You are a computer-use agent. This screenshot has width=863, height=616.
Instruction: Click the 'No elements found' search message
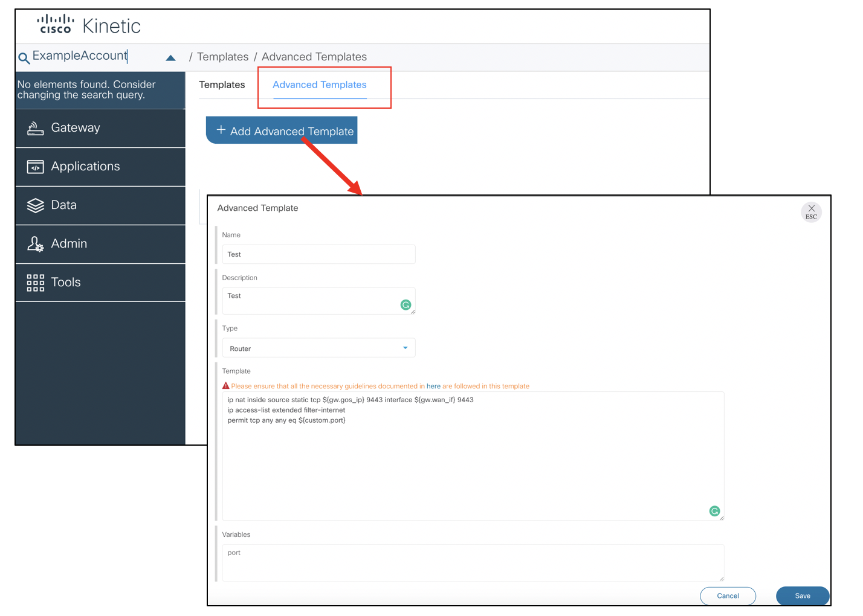point(86,90)
